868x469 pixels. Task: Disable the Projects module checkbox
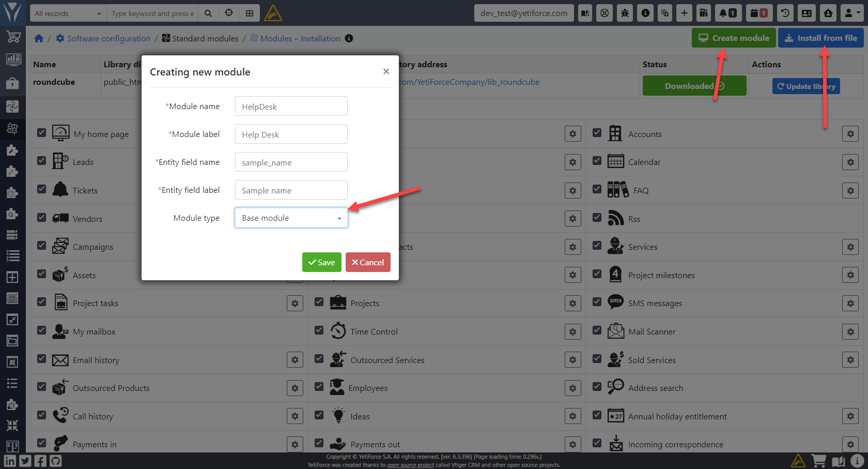click(x=319, y=302)
